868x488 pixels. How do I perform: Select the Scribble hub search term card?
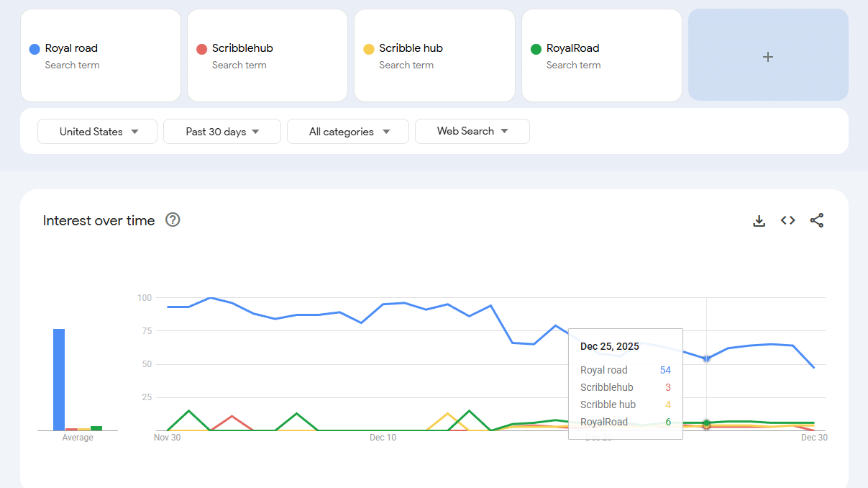[x=434, y=55]
